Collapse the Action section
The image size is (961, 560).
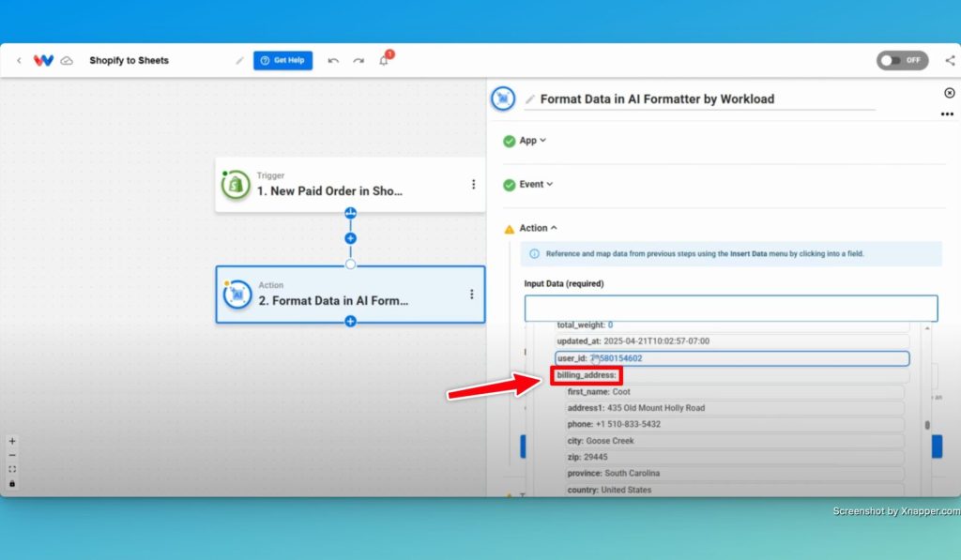pos(538,228)
